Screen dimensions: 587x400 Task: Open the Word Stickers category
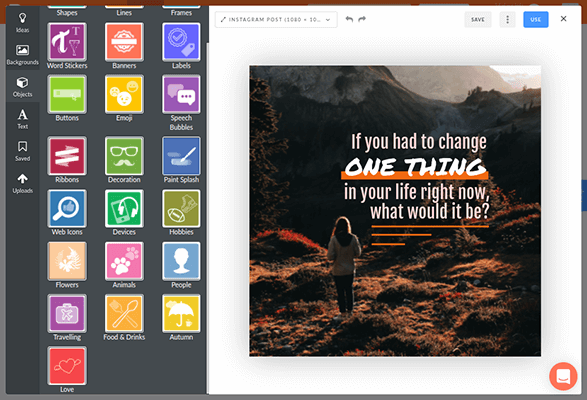[67, 42]
